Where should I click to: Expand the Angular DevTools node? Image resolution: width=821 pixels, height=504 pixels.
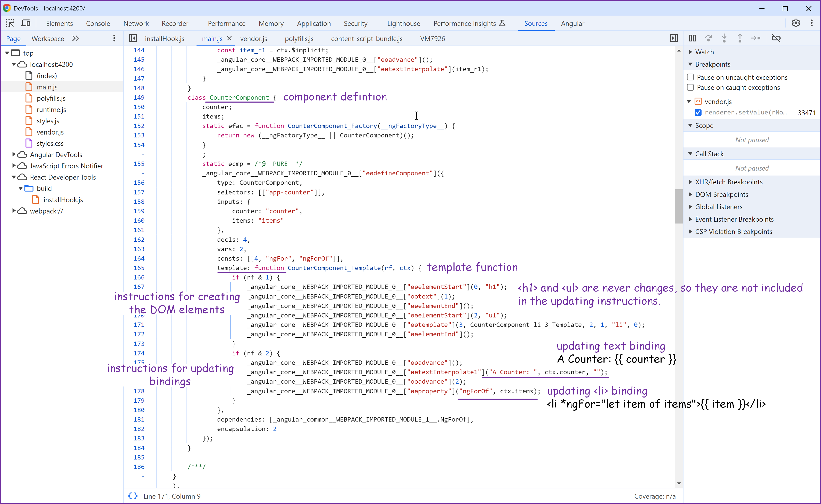[x=14, y=154]
